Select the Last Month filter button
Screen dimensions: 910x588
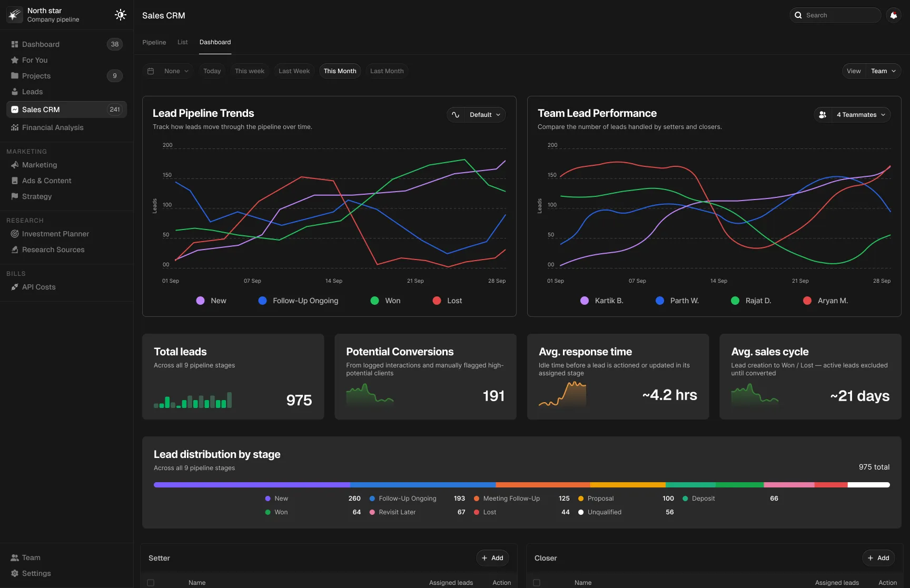coord(387,71)
